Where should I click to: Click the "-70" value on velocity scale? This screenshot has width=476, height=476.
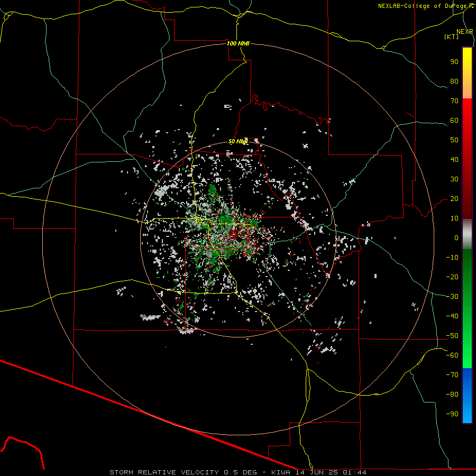click(x=452, y=375)
